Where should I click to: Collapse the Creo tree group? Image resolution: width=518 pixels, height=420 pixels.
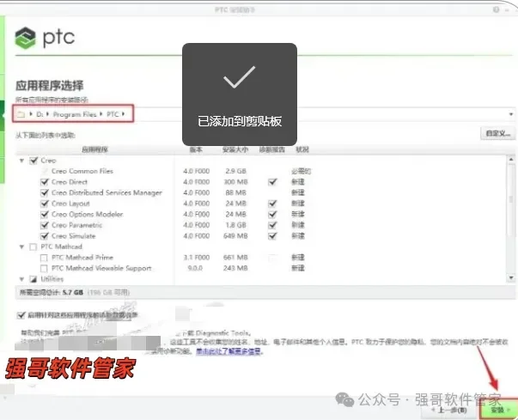(21, 161)
